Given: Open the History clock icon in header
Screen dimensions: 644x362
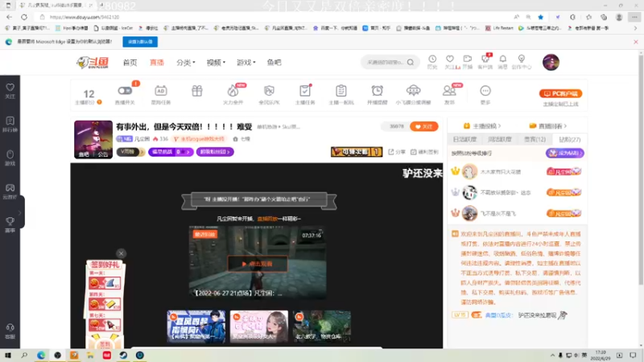Looking at the screenshot, I should (x=432, y=59).
